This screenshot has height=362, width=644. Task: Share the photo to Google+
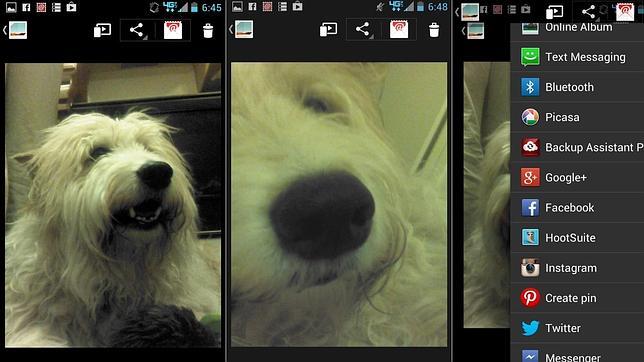(x=577, y=178)
